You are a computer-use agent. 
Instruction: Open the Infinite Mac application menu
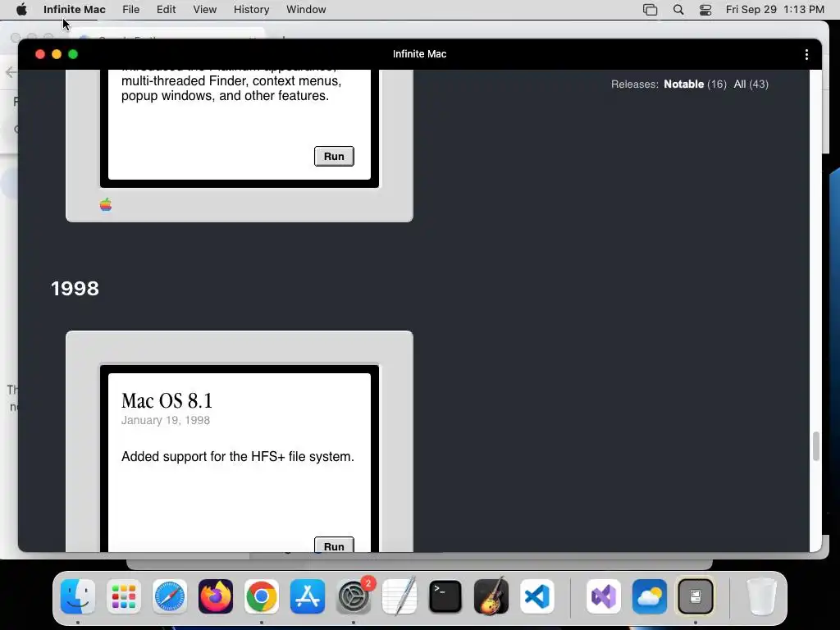click(x=75, y=10)
